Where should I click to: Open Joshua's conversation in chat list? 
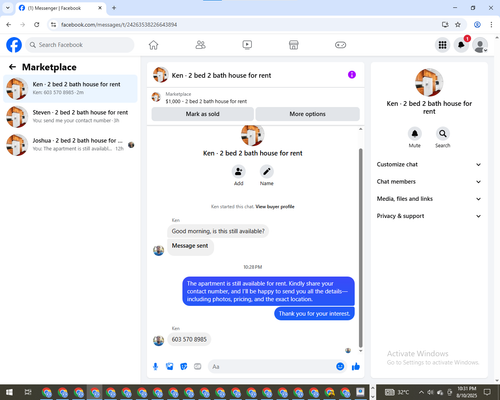click(x=70, y=145)
